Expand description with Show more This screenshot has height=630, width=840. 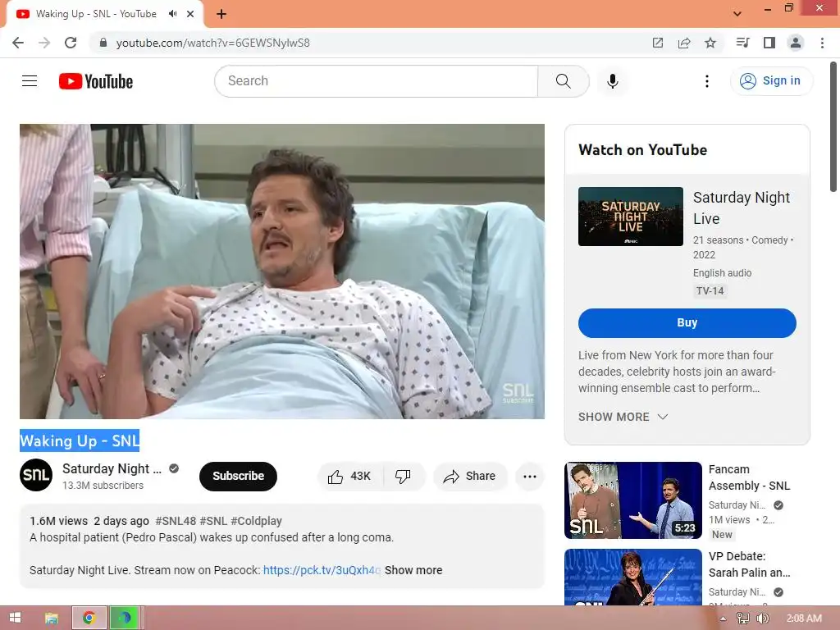413,570
